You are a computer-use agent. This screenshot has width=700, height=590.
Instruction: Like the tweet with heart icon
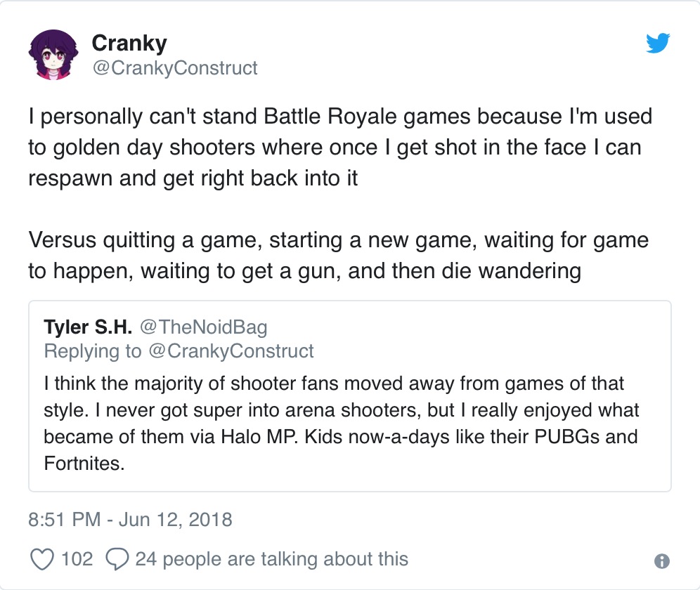(42, 559)
